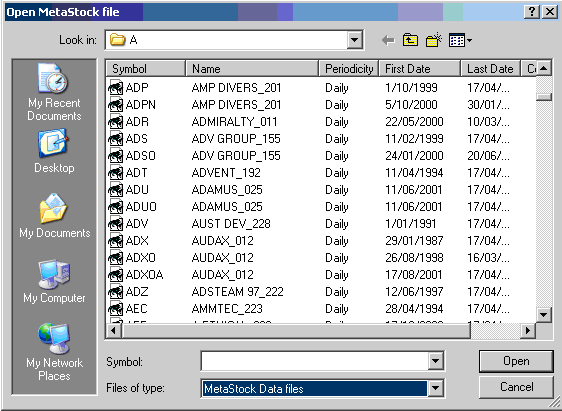Sort by the Name column header

tap(252, 68)
